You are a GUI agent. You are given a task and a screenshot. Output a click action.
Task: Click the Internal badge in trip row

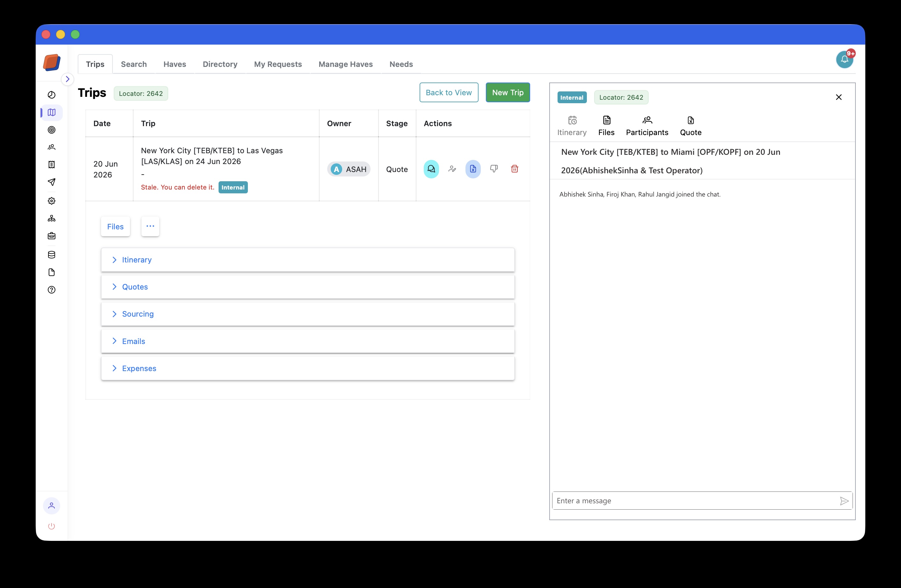233,187
